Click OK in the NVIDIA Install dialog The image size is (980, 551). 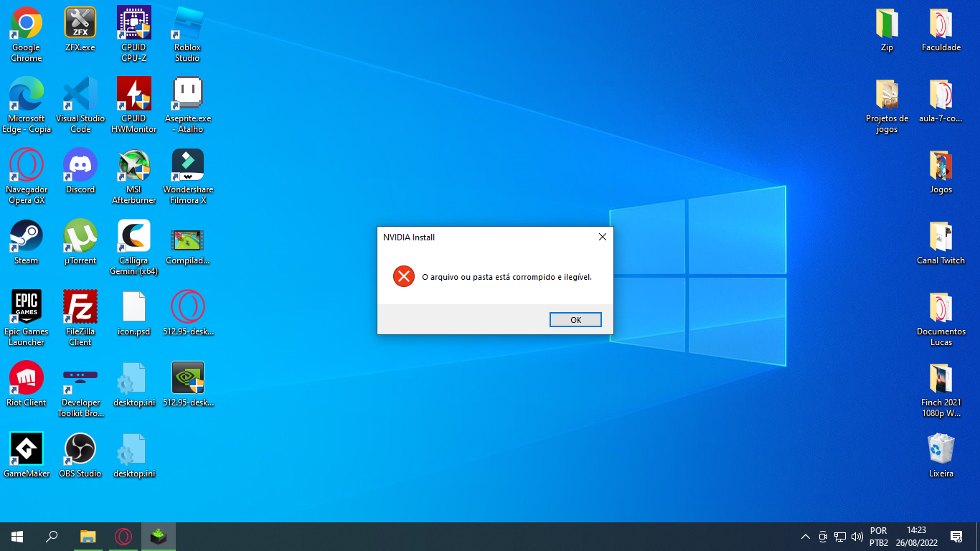[575, 320]
